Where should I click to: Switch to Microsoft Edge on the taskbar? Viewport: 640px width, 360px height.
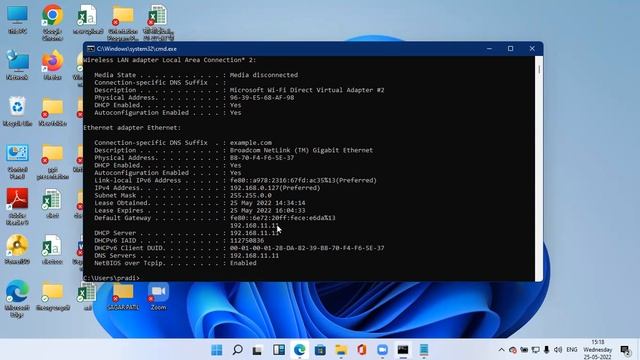(300, 350)
